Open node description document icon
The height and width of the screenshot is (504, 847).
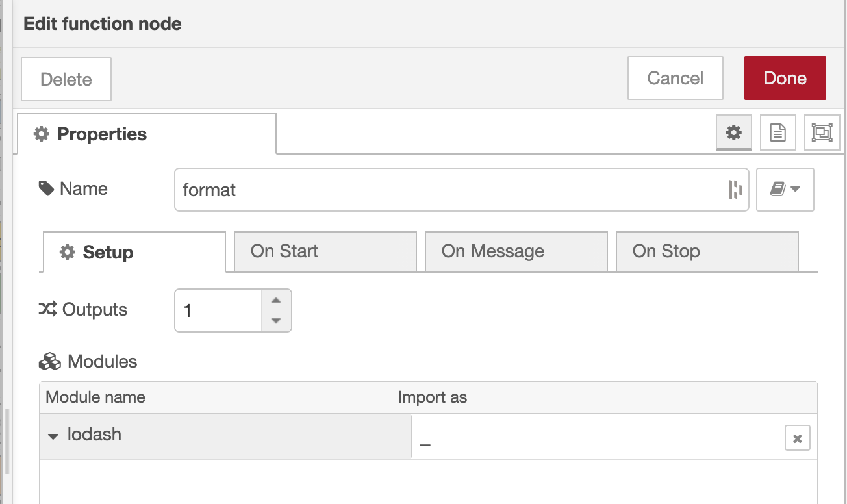[x=777, y=133]
